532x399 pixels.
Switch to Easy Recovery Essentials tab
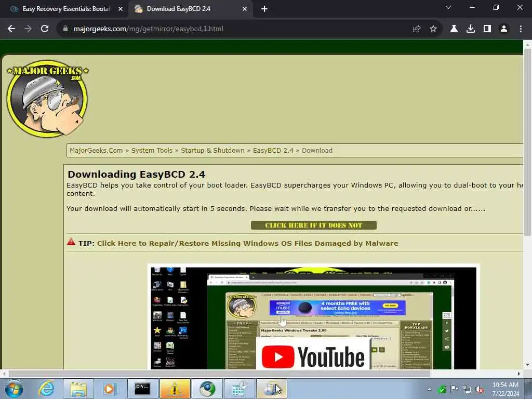click(64, 9)
